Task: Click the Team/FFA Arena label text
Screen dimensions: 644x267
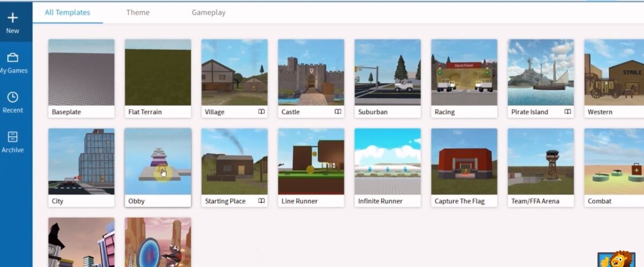Action: 535,201
